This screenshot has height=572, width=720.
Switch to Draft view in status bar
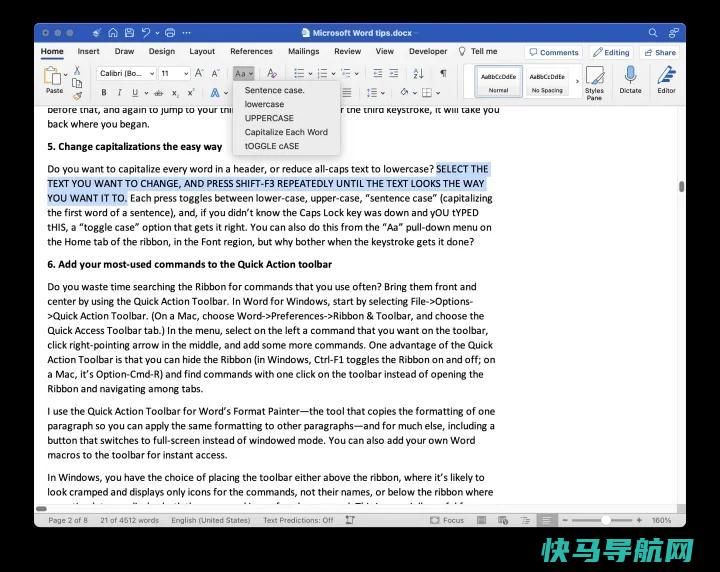coord(546,520)
